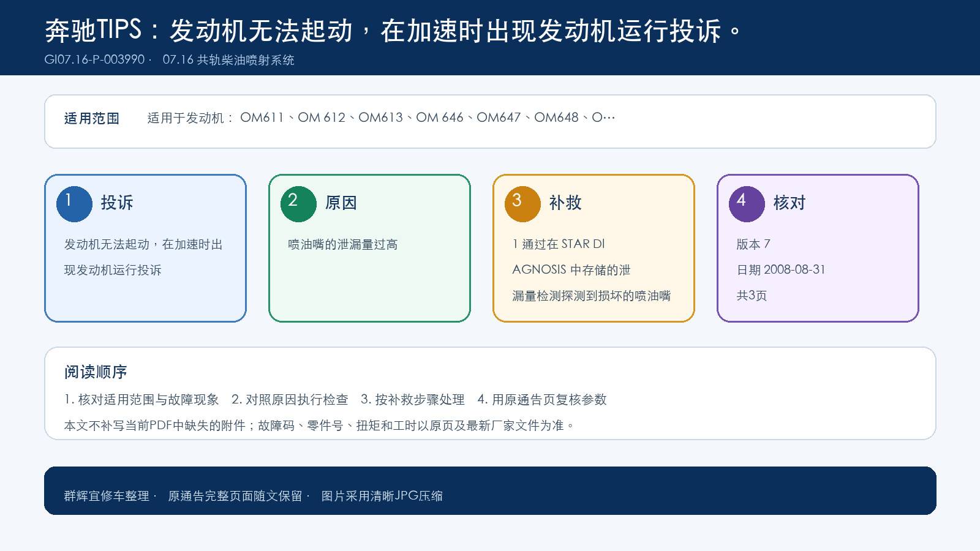Viewport: 980px width, 551px height.
Task: Click the 投诉 card heading
Action: click(117, 203)
